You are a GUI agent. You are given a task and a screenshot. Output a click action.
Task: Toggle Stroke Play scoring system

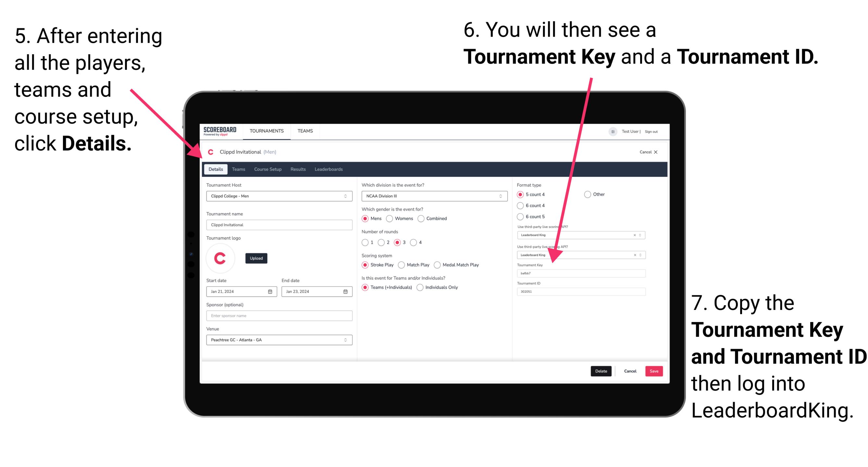click(x=365, y=264)
